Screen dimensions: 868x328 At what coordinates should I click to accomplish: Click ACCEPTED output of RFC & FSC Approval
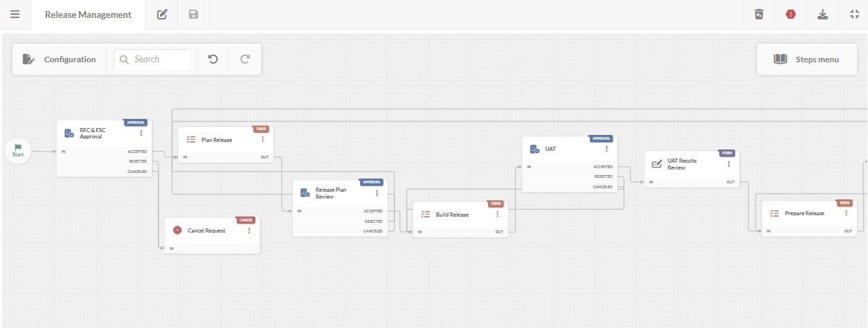pos(137,151)
